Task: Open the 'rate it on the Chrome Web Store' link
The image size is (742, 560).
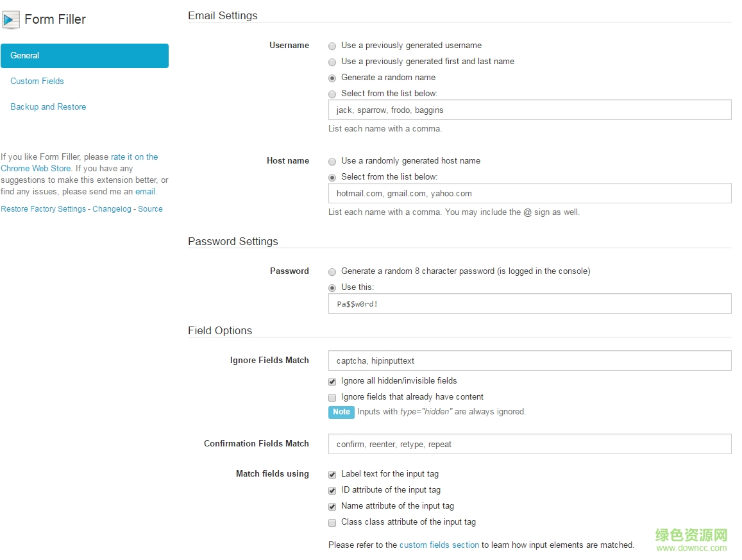Action: coord(134,157)
